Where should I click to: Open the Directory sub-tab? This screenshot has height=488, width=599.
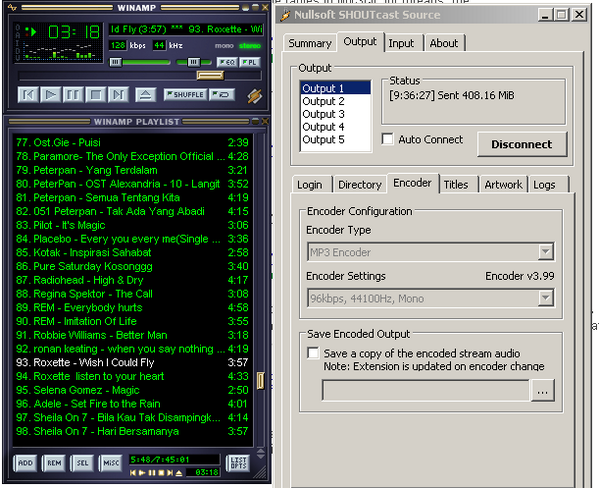[x=360, y=185]
